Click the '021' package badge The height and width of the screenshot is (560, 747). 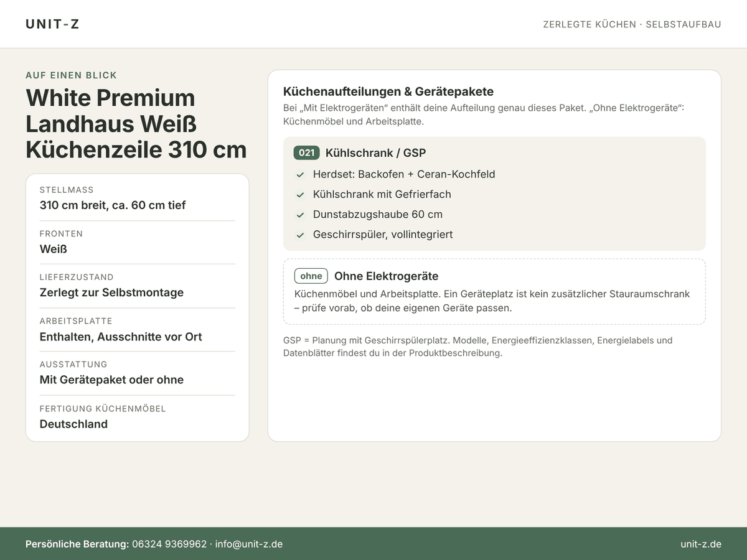tap(306, 153)
